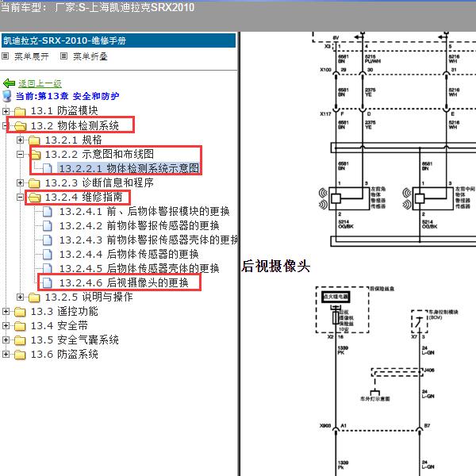
Task: Click the computer icon beside 当前:第13章
Action: click(7, 96)
